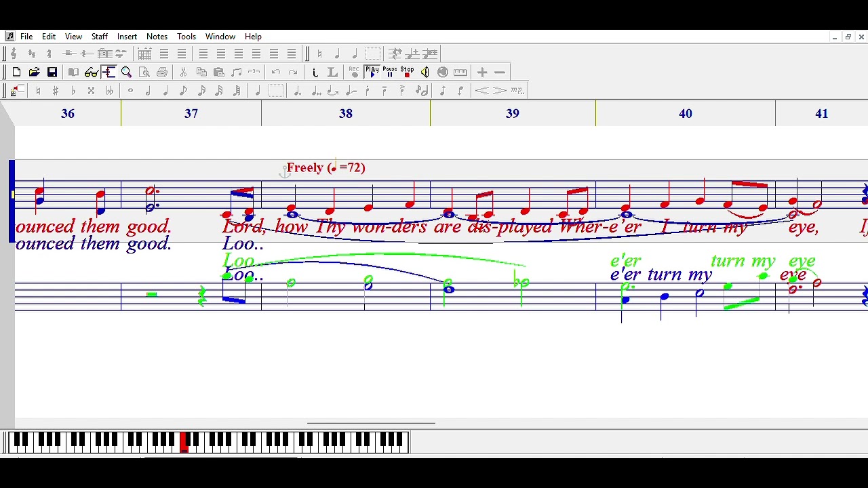Viewport: 868px width, 488px height.
Task: Insert a decrescendo hairpin
Action: tap(499, 91)
